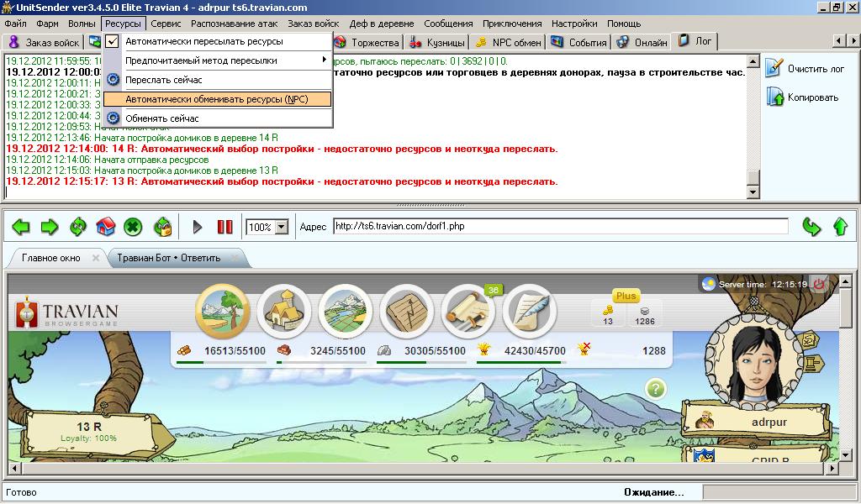The image size is (861, 504).
Task: Open the Файл menu
Action: [15, 24]
